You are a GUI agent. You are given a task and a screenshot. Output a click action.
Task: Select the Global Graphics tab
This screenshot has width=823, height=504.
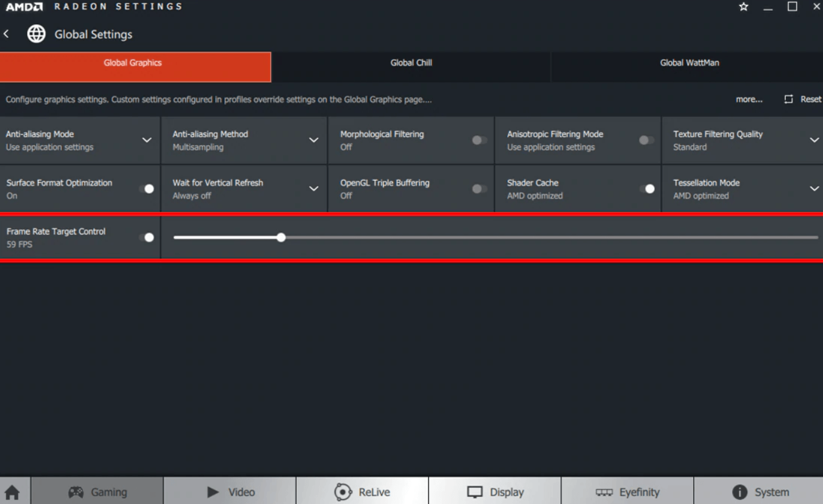[135, 67]
